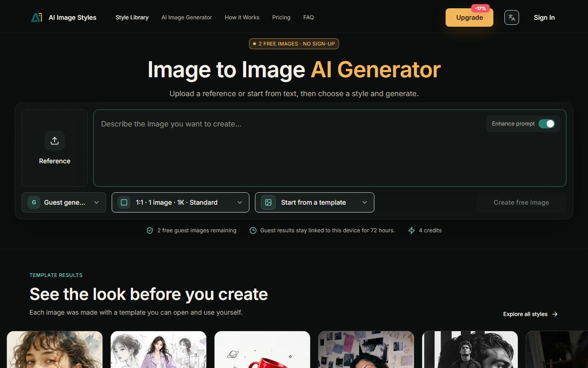Open the red mug doodle thumbnail
The image size is (588, 368).
(262, 350)
